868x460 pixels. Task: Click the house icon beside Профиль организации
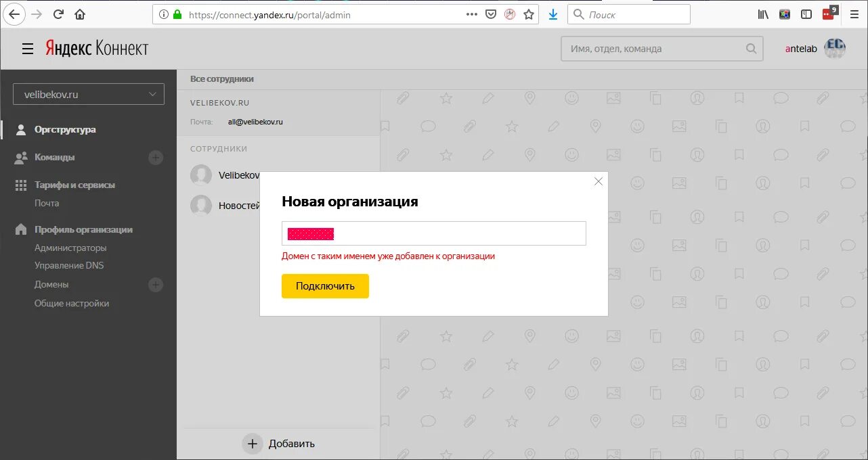pos(21,229)
